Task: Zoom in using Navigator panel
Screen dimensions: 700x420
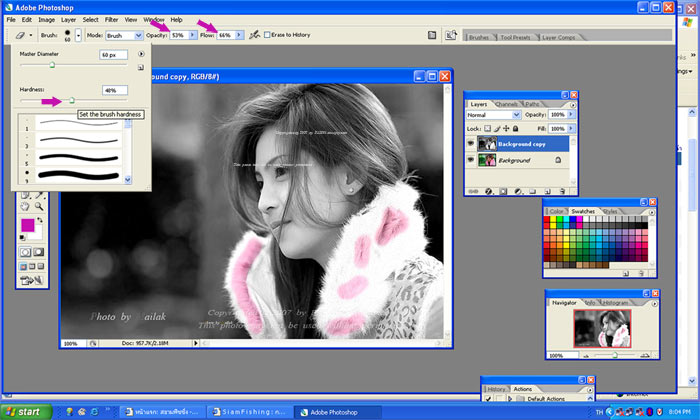Action: [645, 356]
